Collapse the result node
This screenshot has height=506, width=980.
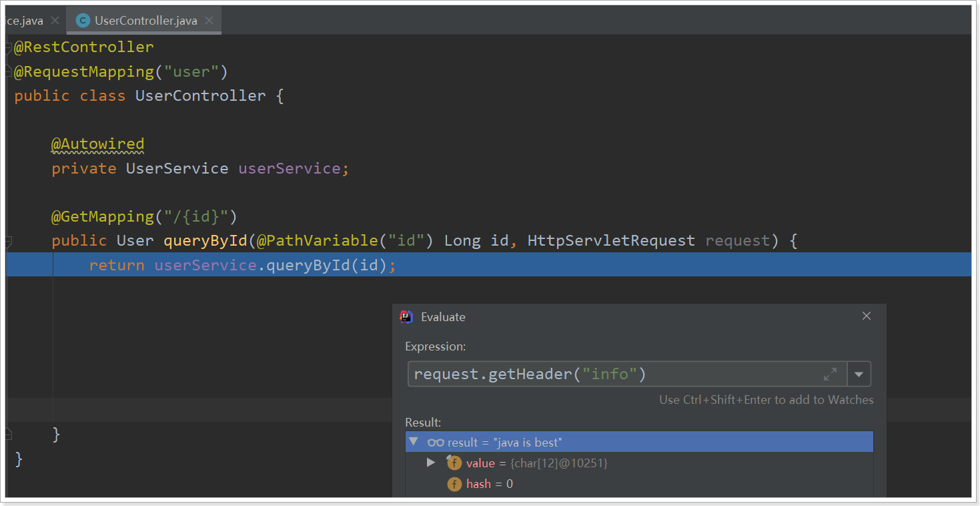(x=414, y=442)
